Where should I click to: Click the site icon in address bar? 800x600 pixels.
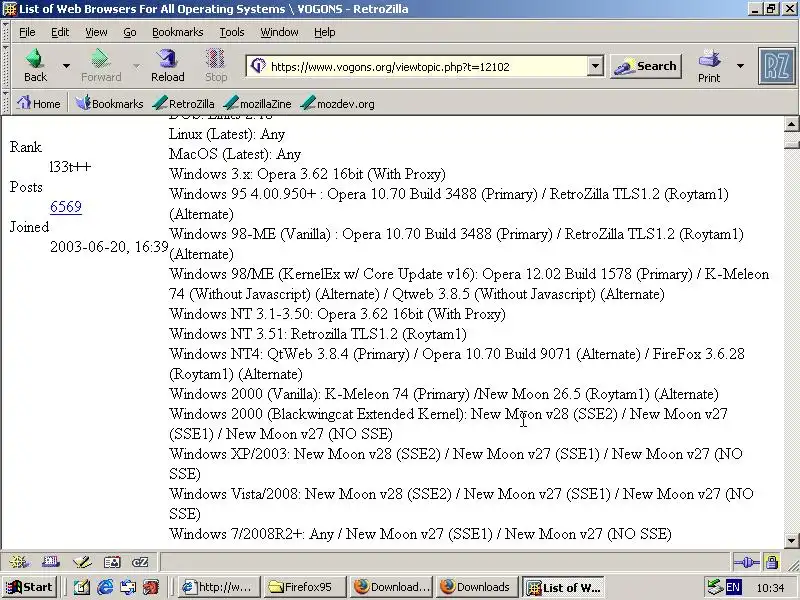click(x=258, y=66)
